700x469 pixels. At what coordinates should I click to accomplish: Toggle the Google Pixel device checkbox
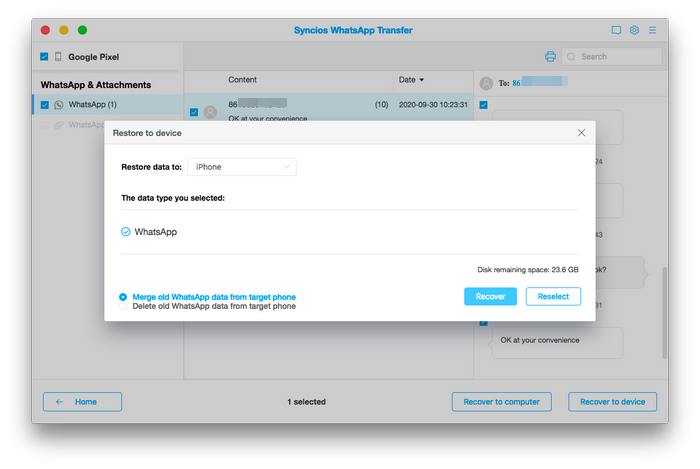[x=44, y=57]
